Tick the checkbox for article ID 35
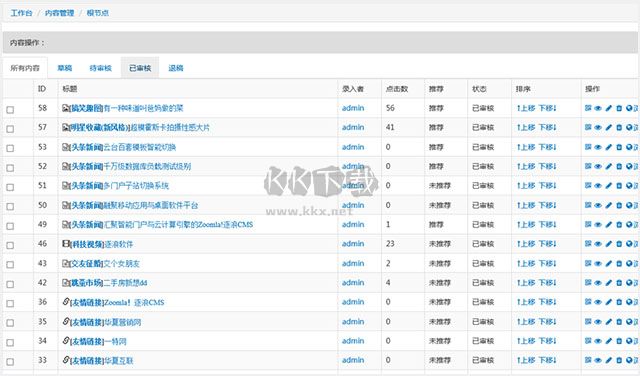This screenshot has width=640, height=376. 10,323
